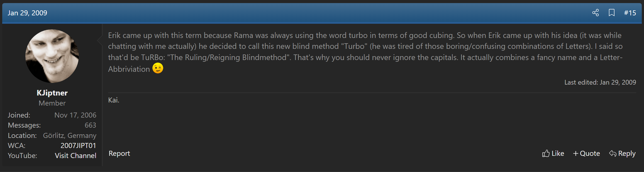This screenshot has width=644, height=172.
Task: Visit Channel link for YouTube
Action: click(x=75, y=156)
